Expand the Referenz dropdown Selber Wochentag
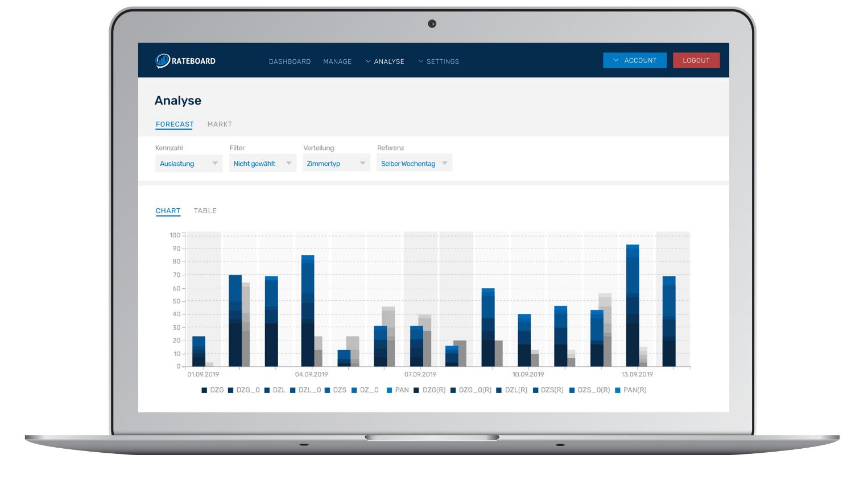The width and height of the screenshot is (868, 488). (x=414, y=163)
